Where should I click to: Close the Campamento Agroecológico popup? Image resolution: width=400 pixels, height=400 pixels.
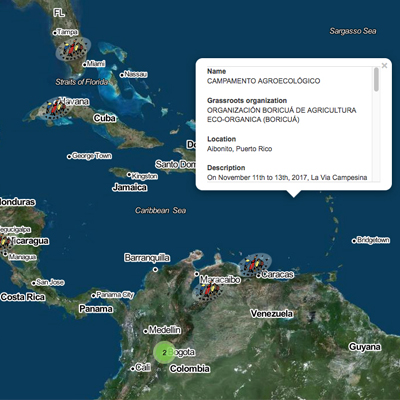click(x=384, y=66)
